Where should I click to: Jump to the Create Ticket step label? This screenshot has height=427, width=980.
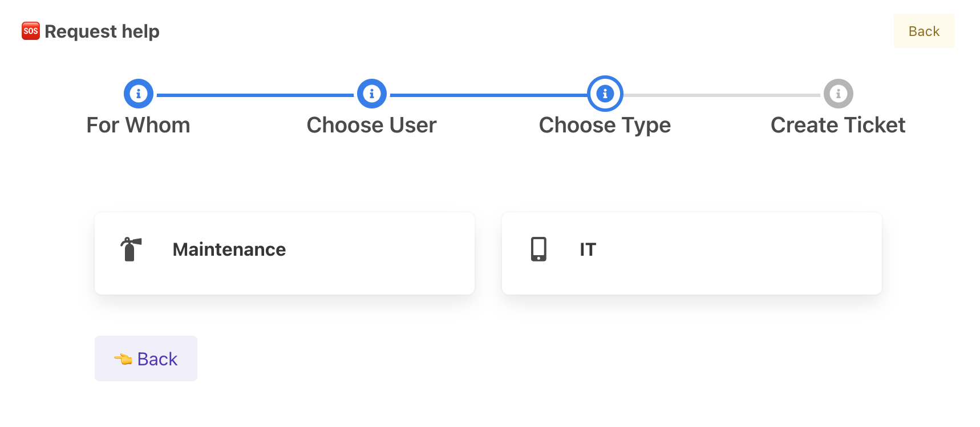pyautogui.click(x=838, y=125)
